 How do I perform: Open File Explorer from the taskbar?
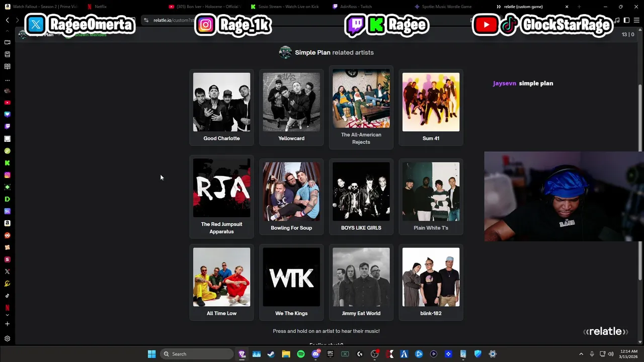(286, 354)
